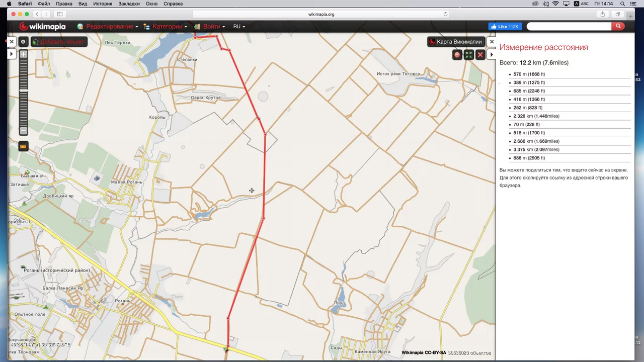Click the Safari address bar
Screen dimensions: 644x362
pyautogui.click(x=321, y=14)
